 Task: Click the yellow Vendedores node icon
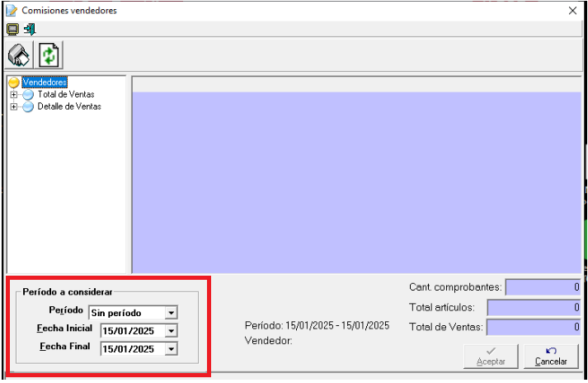pyautogui.click(x=14, y=83)
